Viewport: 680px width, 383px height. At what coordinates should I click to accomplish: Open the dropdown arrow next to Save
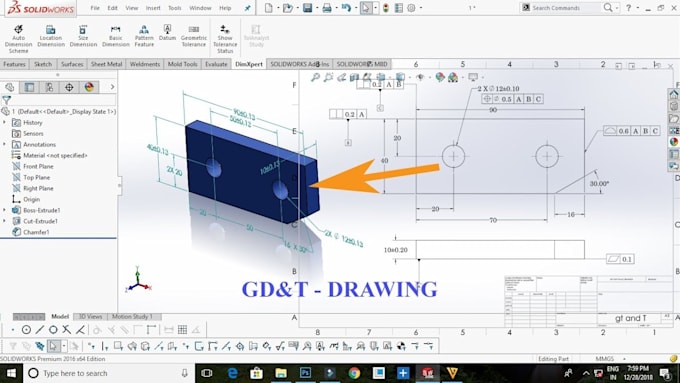[317, 8]
